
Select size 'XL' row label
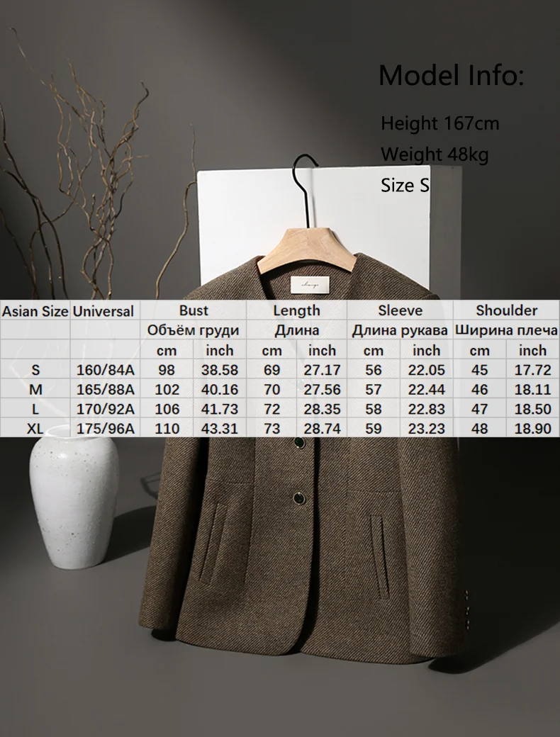point(35,429)
